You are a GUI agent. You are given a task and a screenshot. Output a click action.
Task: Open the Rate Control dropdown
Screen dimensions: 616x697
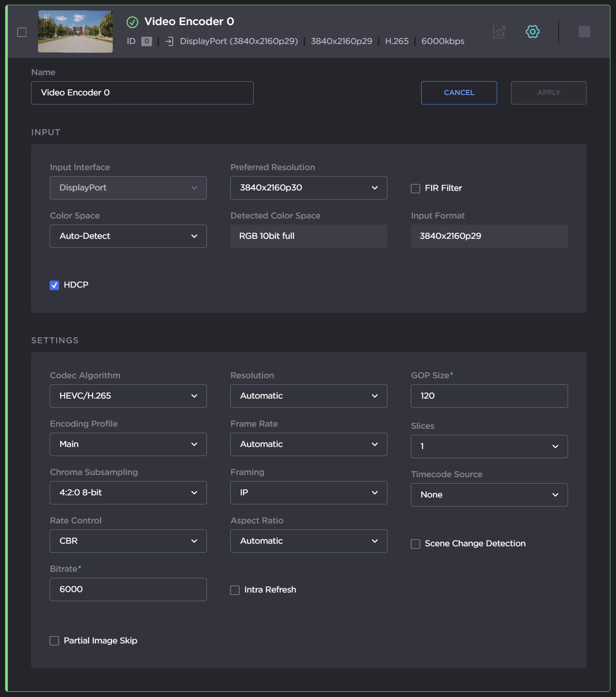(x=128, y=541)
